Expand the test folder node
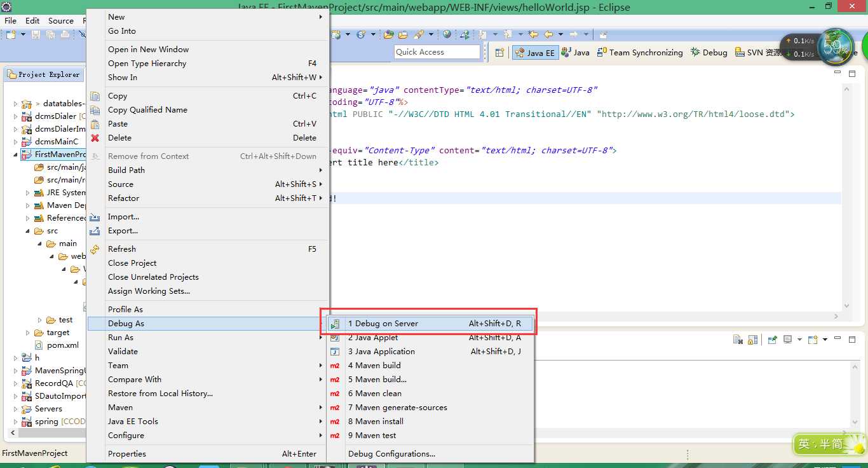868x468 pixels. click(40, 320)
